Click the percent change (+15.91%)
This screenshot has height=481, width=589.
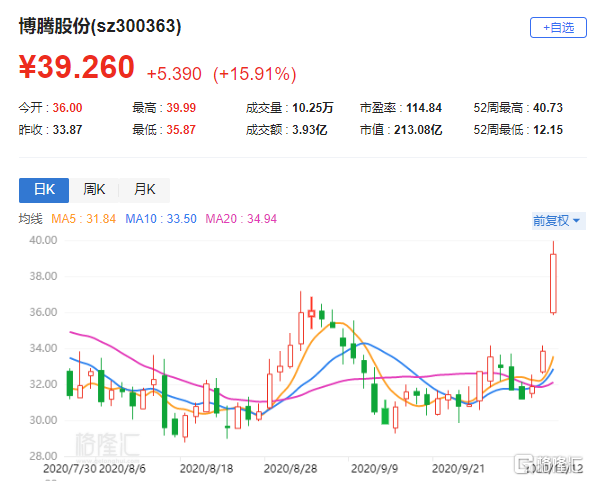pos(255,74)
